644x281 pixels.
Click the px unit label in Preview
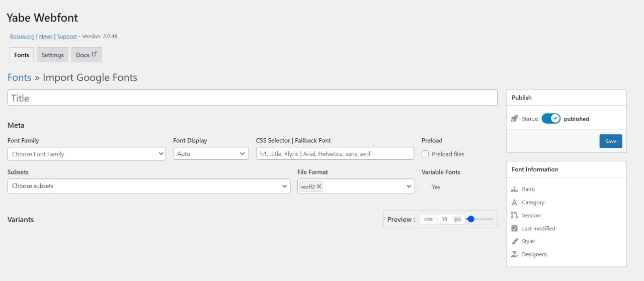click(457, 219)
